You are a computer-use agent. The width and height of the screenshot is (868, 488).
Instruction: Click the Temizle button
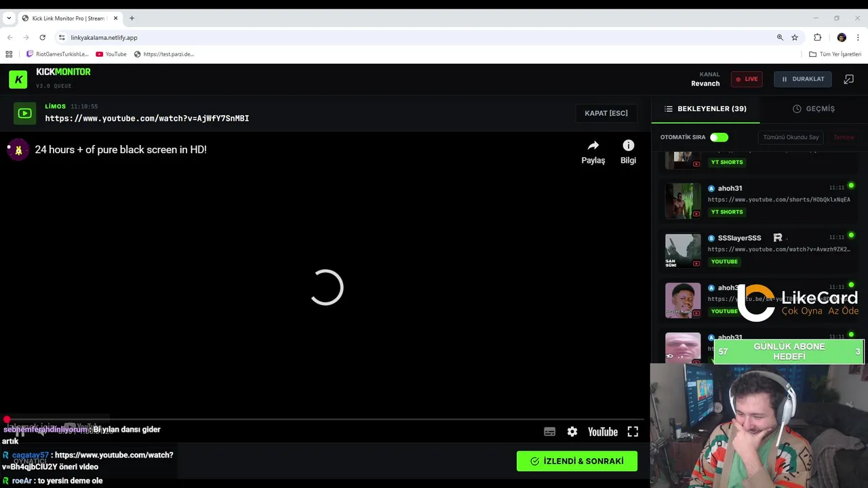click(844, 137)
